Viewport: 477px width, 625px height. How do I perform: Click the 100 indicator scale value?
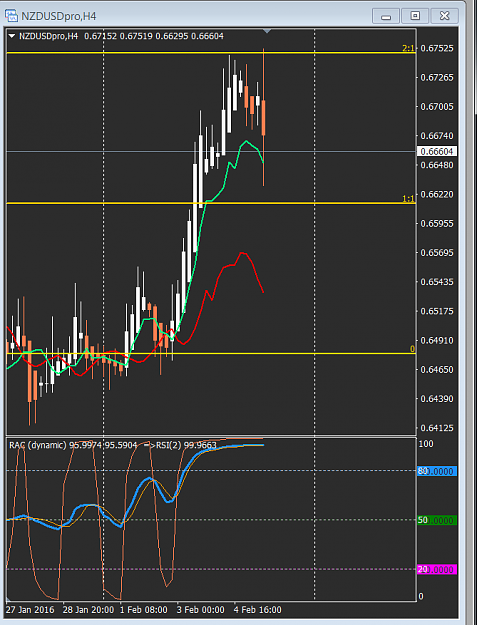pos(426,444)
